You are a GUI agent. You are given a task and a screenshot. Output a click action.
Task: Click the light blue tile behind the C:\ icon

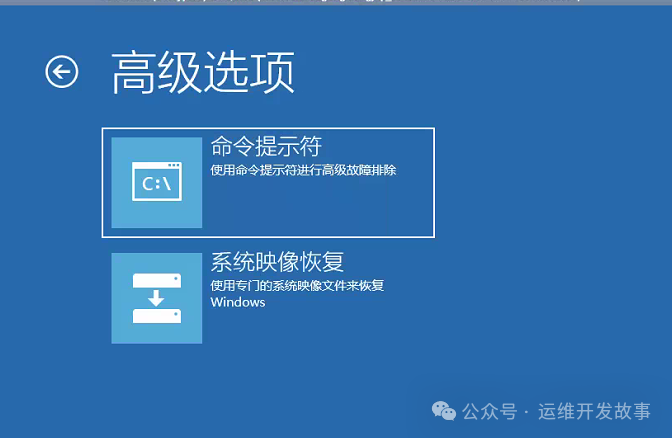point(122,215)
